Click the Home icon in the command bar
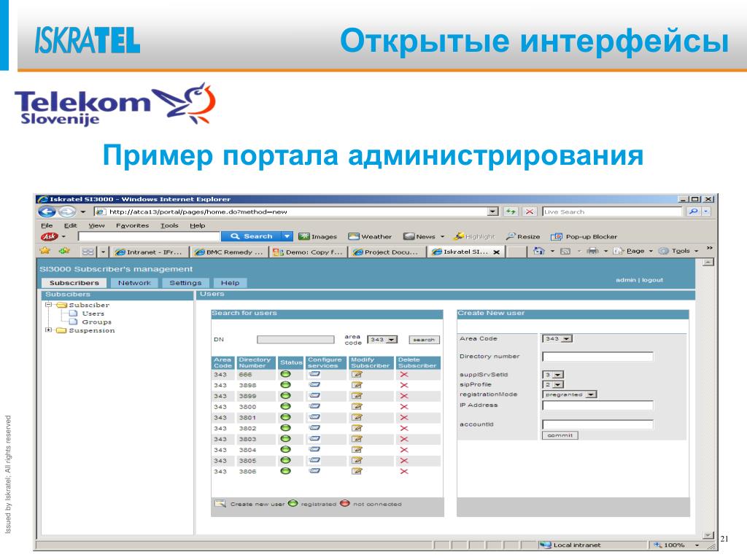 pyautogui.click(x=539, y=251)
